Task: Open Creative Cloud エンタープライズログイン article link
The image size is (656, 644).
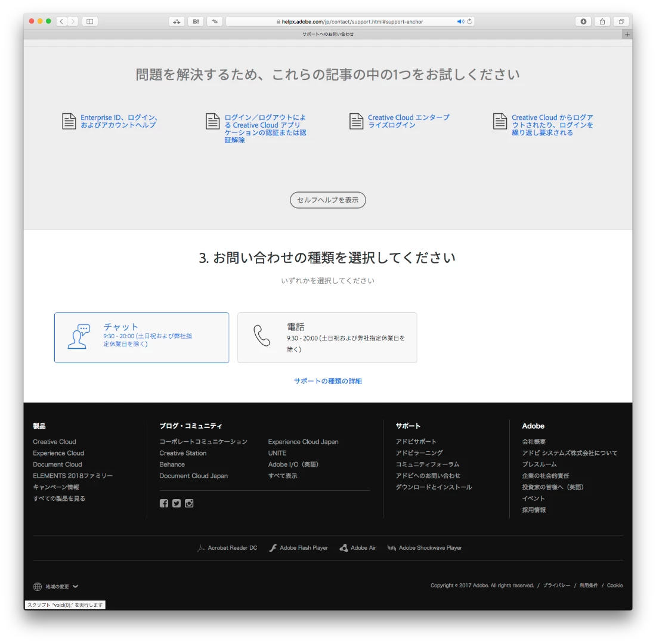Action: (409, 122)
